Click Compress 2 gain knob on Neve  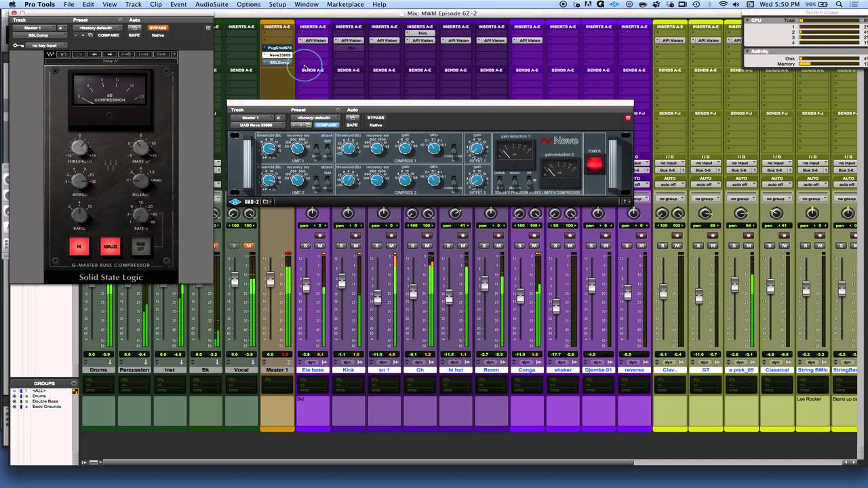click(406, 180)
